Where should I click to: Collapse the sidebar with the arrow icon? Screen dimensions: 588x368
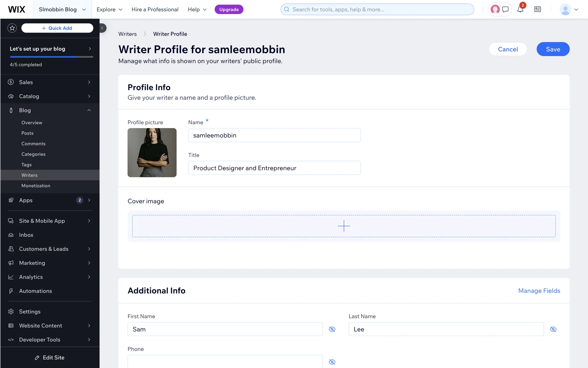103,28
